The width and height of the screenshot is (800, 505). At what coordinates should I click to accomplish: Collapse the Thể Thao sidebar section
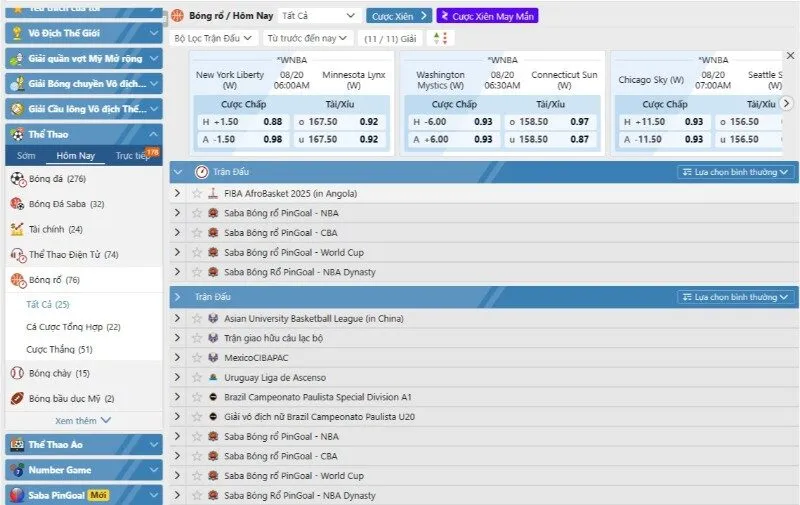152,134
